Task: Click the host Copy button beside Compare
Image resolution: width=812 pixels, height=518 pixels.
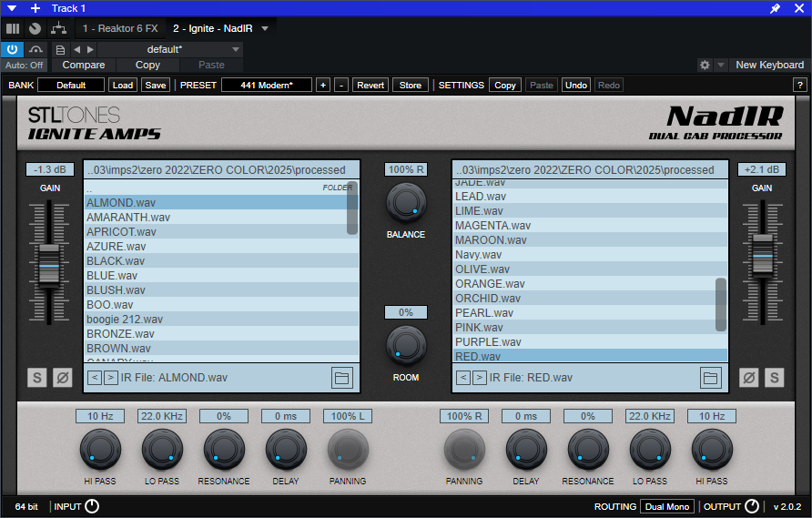Action: [147, 66]
